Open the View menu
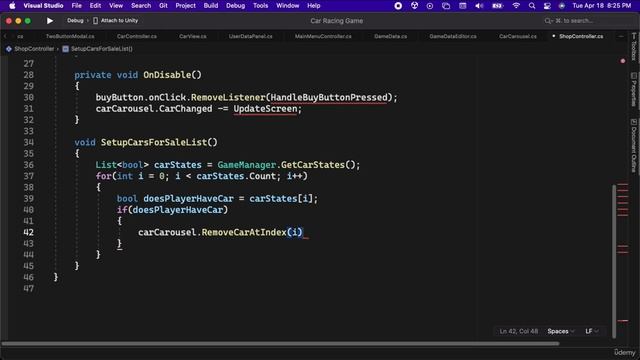 point(116,6)
